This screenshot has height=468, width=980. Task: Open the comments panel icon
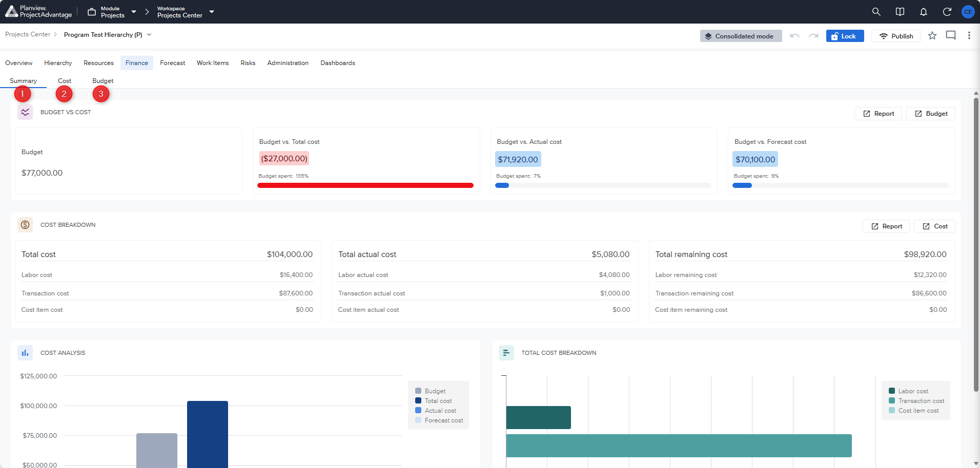tap(951, 35)
